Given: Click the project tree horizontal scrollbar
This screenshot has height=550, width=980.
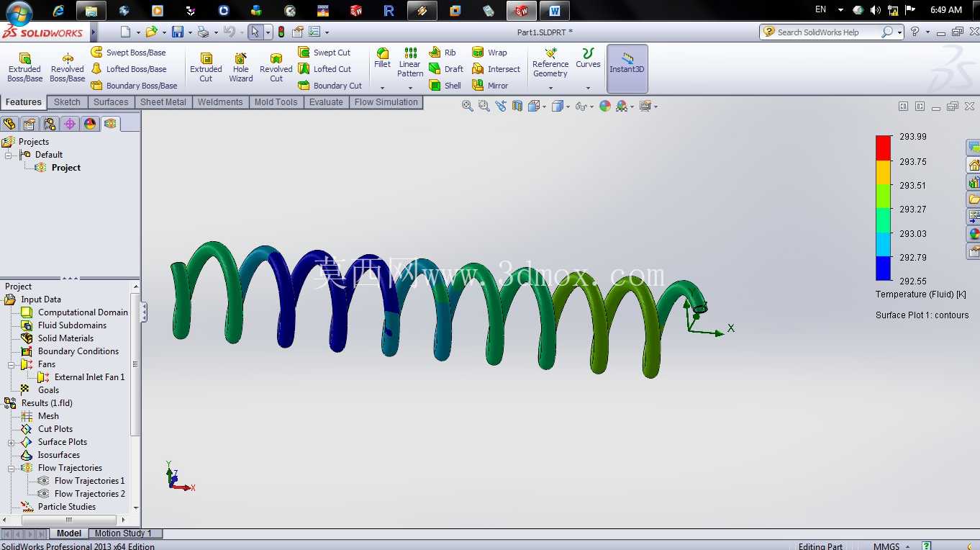Looking at the screenshot, I should click(x=69, y=520).
